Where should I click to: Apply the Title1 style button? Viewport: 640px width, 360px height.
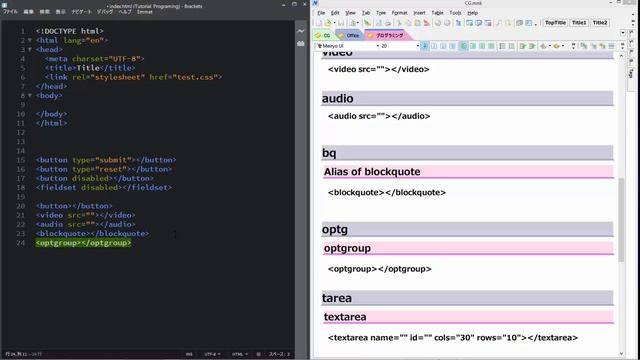579,23
